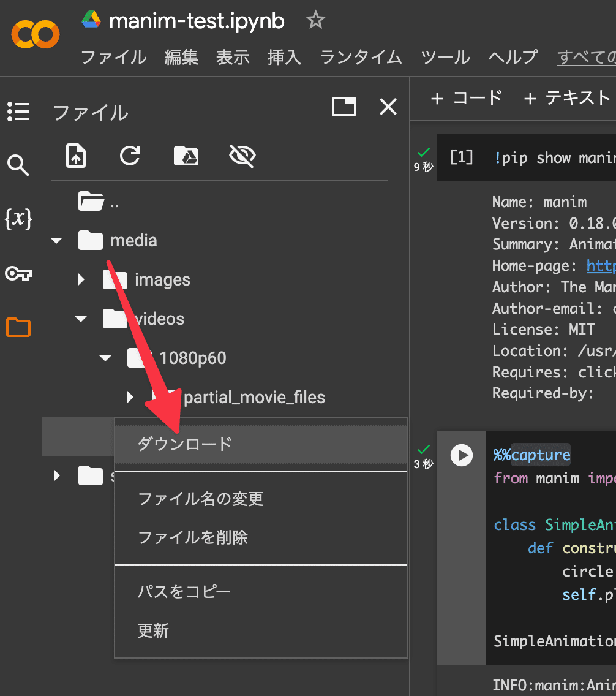Collapse the media folder

tap(57, 241)
